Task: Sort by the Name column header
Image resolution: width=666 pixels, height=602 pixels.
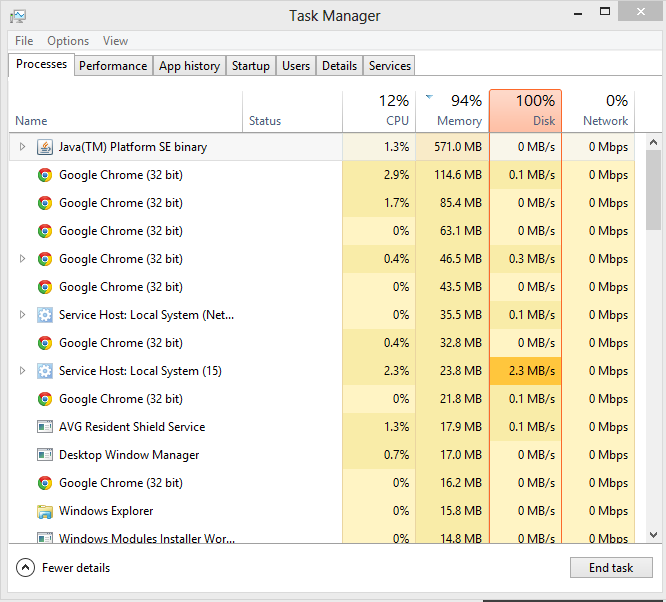Action: pos(126,111)
